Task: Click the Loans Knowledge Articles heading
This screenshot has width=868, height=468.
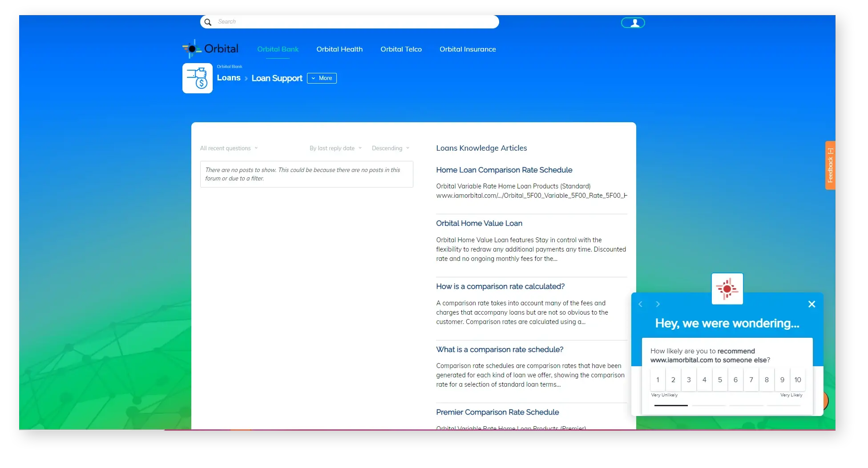Action: pyautogui.click(x=481, y=148)
